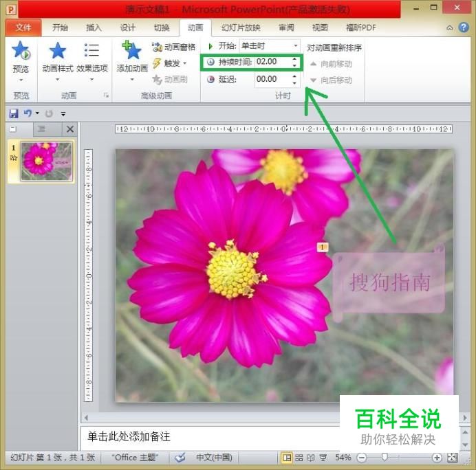Close the slide thumbnail pane
Viewport: 476px width, 470px height.
(x=70, y=129)
